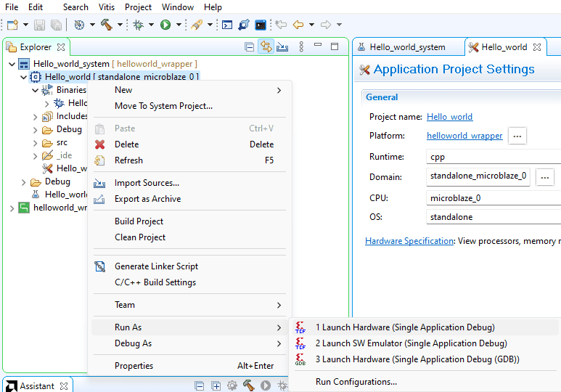
Task: Collapse the Hello_world_system tree node
Action: point(12,64)
